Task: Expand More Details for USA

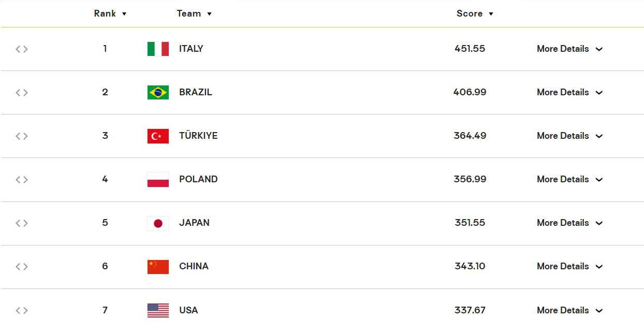Action: [x=569, y=310]
